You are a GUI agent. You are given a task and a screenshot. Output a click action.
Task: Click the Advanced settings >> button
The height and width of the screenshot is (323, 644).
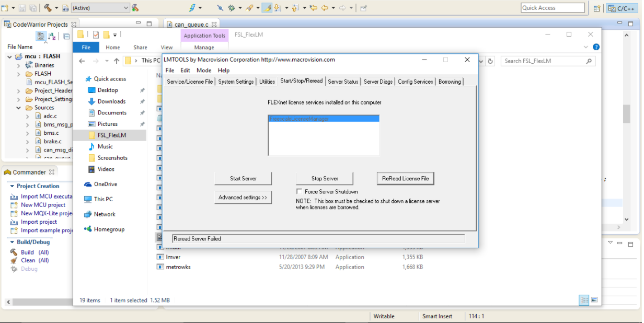243,198
